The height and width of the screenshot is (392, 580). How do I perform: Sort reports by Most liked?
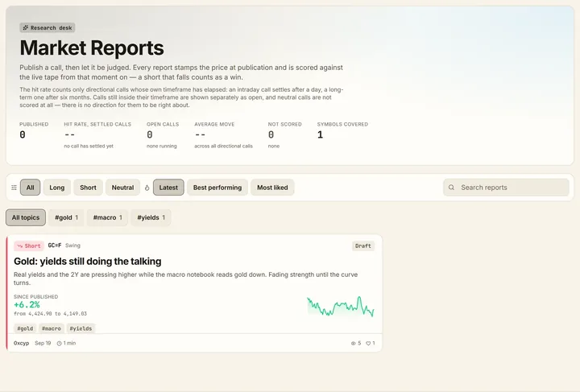click(272, 188)
